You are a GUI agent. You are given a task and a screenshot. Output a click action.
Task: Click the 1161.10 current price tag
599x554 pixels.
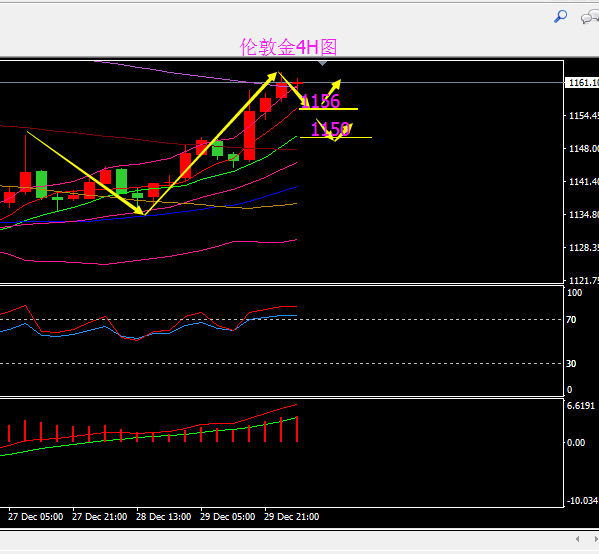tap(582, 83)
